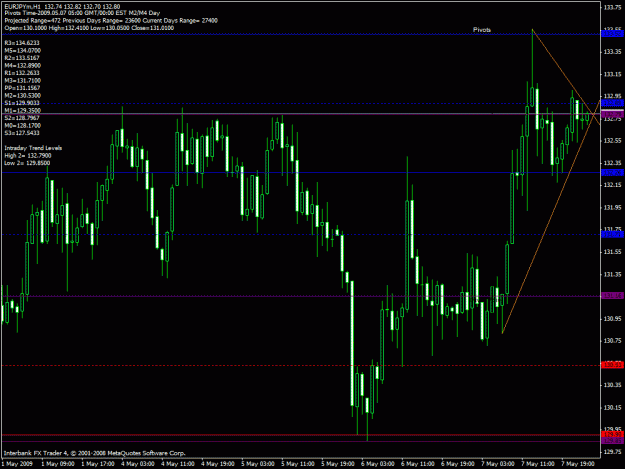This screenshot has height=469, width=625.
Task: Click the 130.75 price axis label
Action: (x=612, y=341)
